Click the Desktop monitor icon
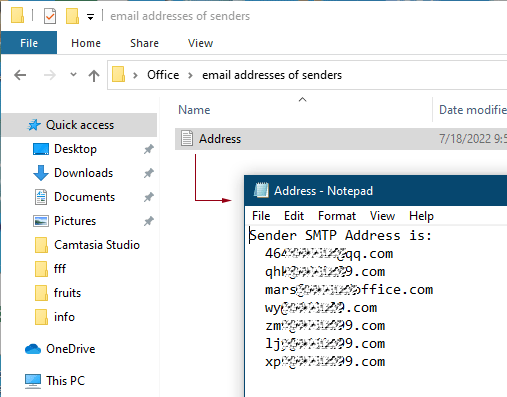This screenshot has width=507, height=397. click(41, 149)
